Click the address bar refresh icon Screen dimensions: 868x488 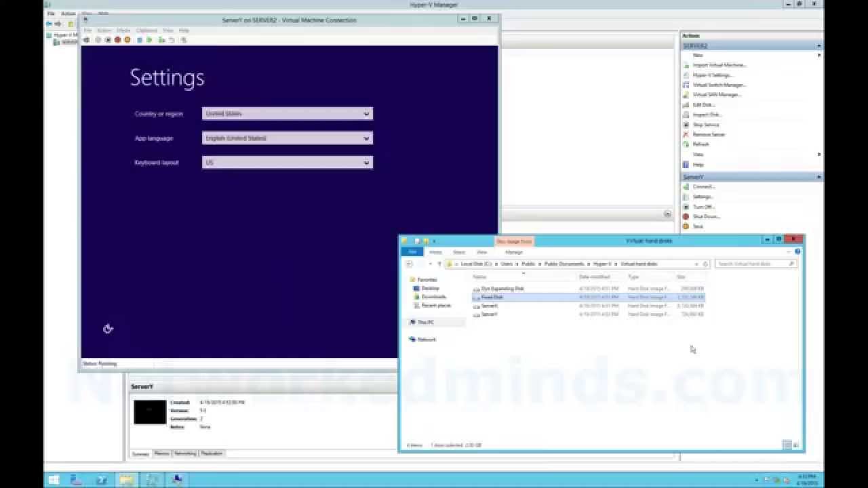tap(705, 264)
